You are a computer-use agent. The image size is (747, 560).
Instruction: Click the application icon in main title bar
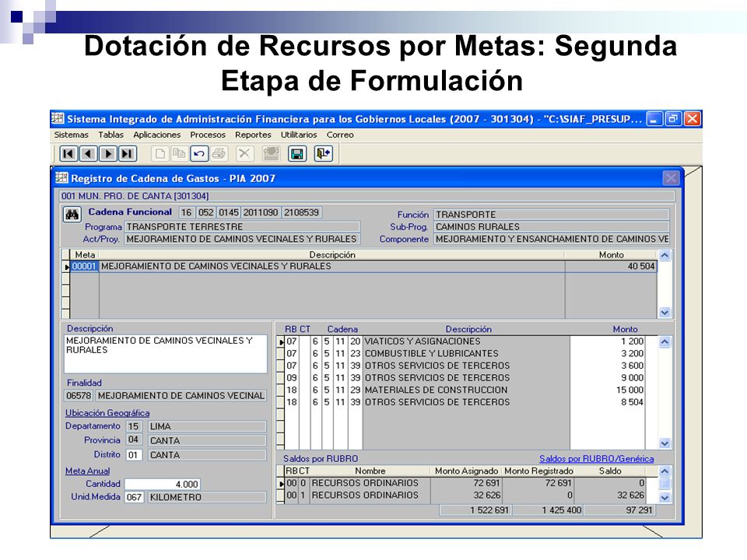(x=58, y=118)
